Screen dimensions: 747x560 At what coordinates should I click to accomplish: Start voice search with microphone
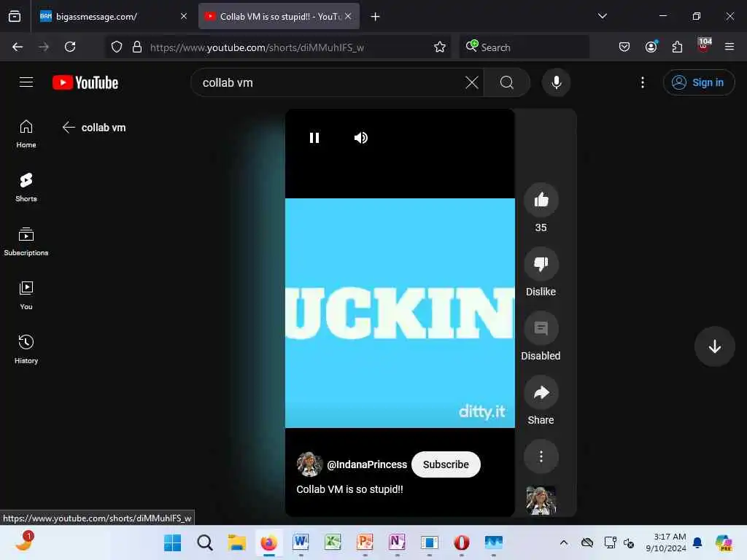coord(556,82)
